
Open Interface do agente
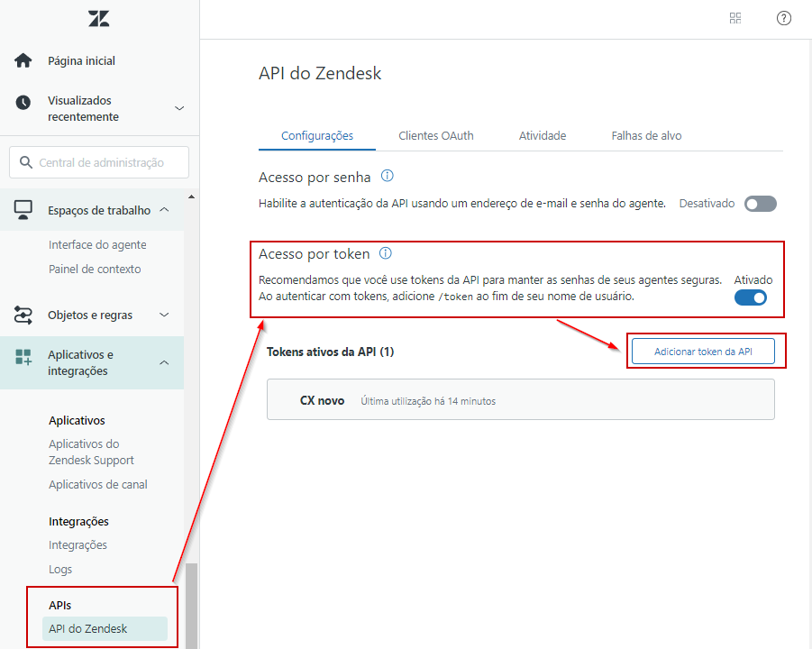coord(97,244)
